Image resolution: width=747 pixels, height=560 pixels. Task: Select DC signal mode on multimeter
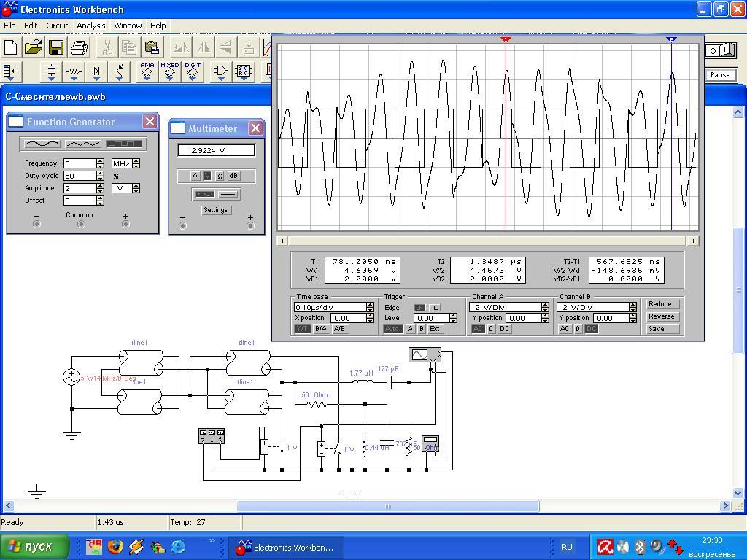coord(228,194)
